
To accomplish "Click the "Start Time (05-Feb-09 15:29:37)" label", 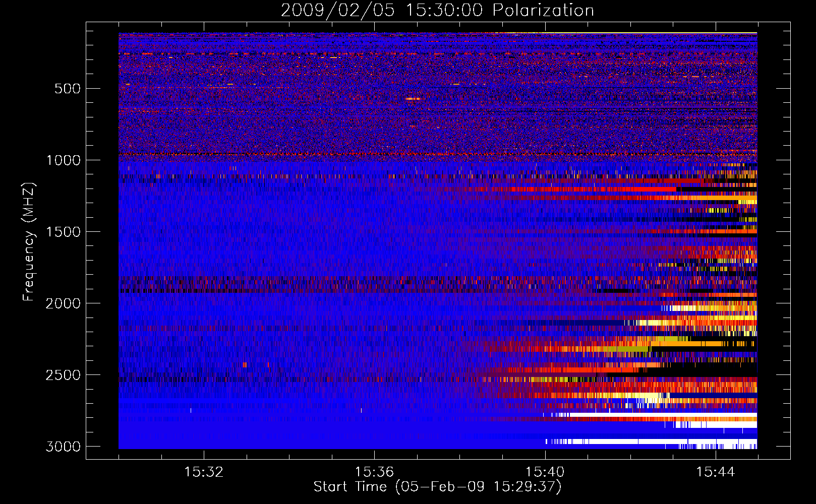I will [x=438, y=487].
